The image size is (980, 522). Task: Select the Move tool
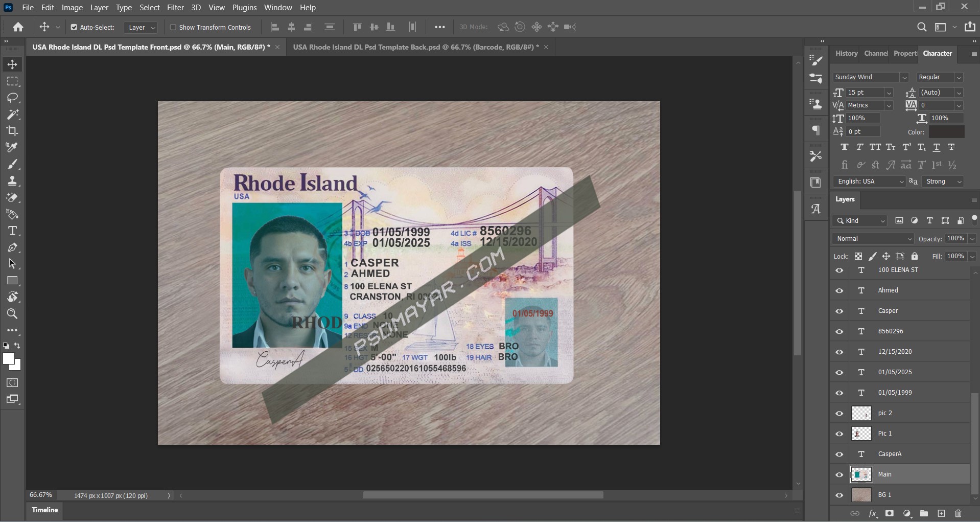12,64
